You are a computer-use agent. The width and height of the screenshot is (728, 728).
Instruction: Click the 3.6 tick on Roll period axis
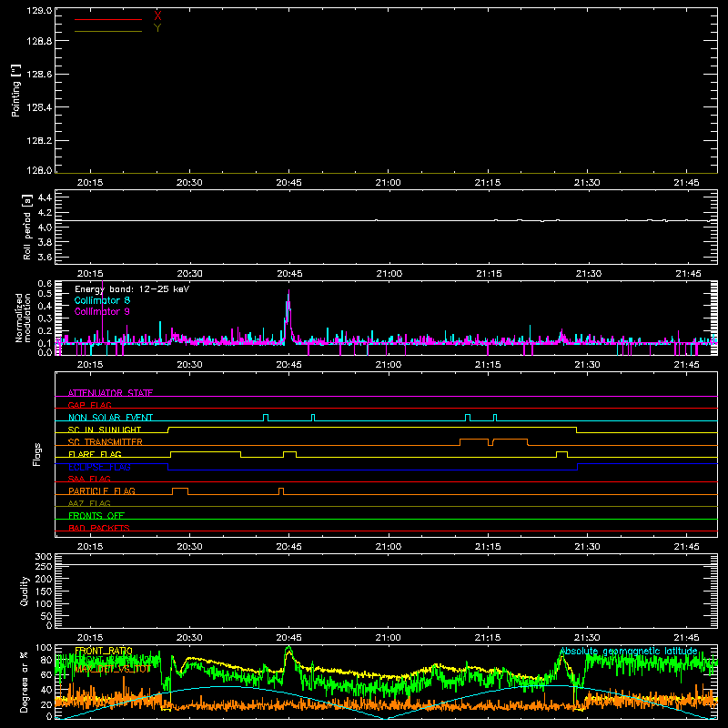click(x=45, y=258)
